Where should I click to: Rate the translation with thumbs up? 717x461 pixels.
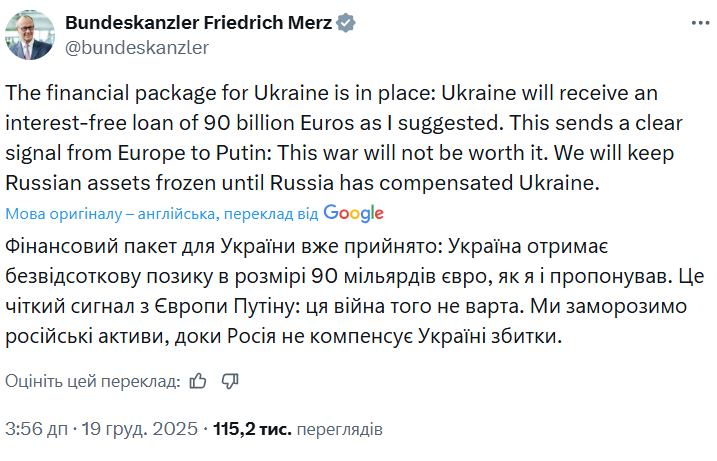click(198, 380)
